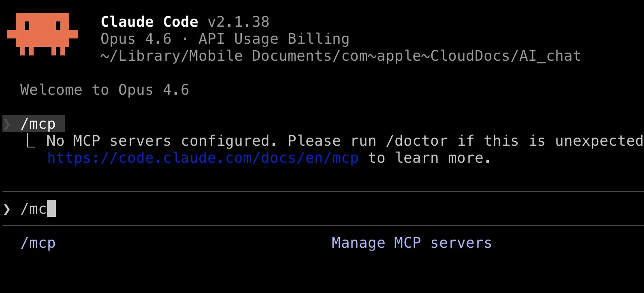Click the Opus 4.6 model label in the header
The image size is (644, 293).
tap(136, 39)
